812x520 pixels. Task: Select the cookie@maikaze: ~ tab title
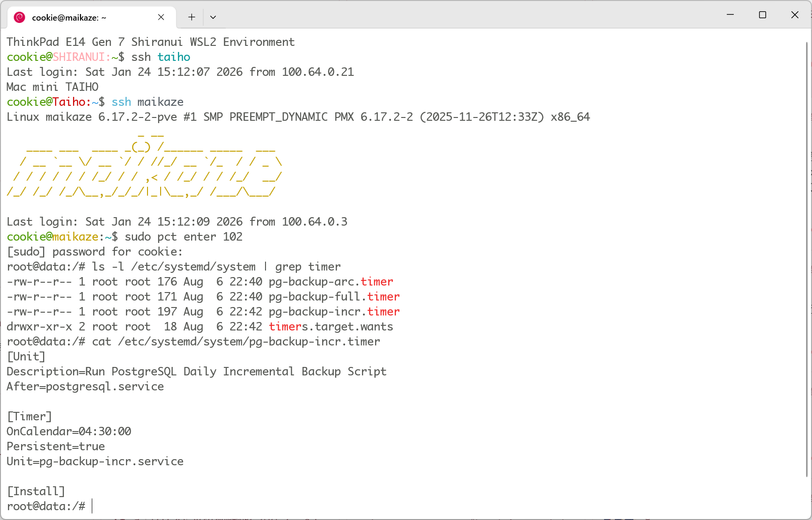click(x=69, y=18)
